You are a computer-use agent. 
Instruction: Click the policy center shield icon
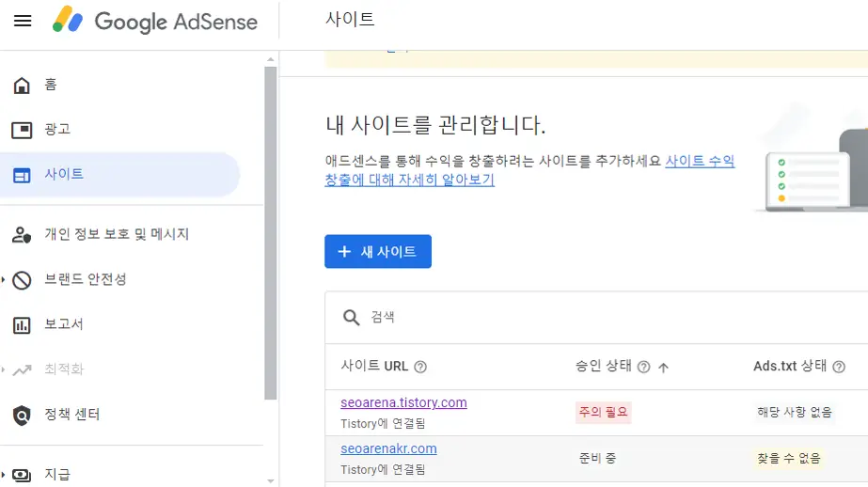[x=22, y=415]
